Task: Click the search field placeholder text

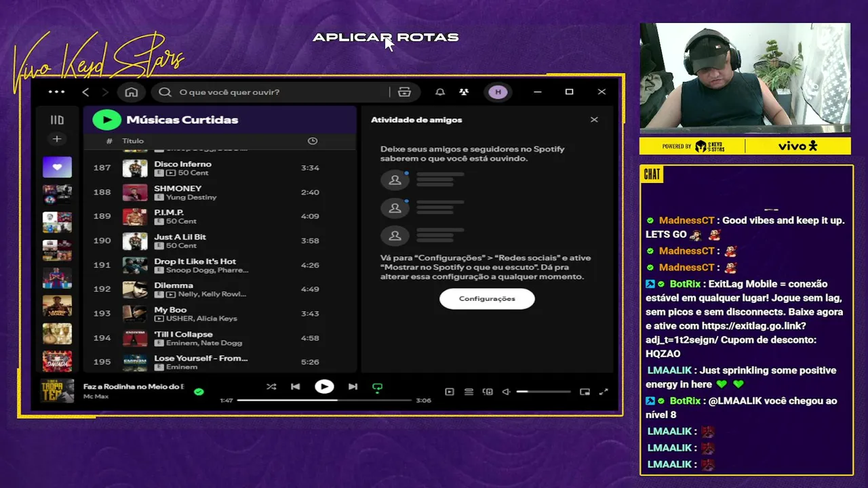Action: (x=229, y=92)
